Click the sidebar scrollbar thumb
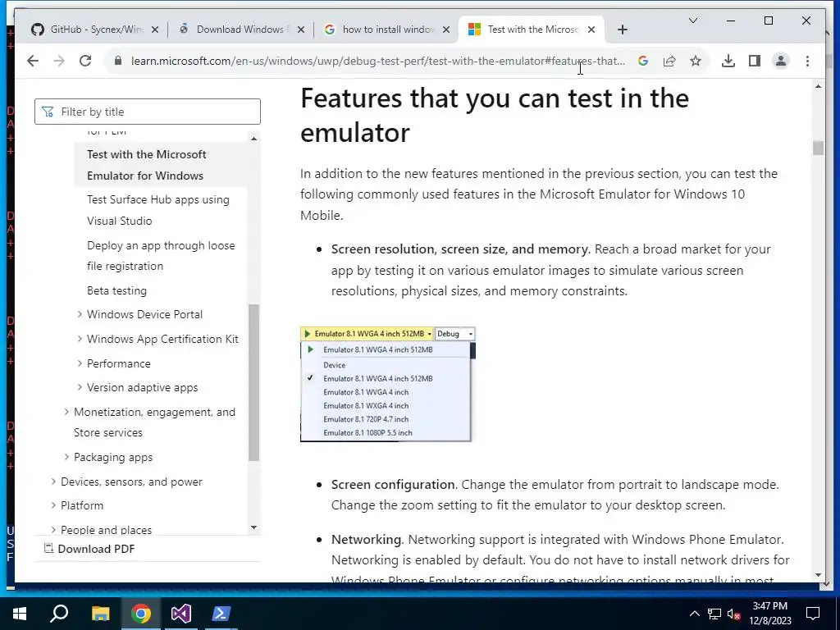The width and height of the screenshot is (840, 630). tap(254, 382)
